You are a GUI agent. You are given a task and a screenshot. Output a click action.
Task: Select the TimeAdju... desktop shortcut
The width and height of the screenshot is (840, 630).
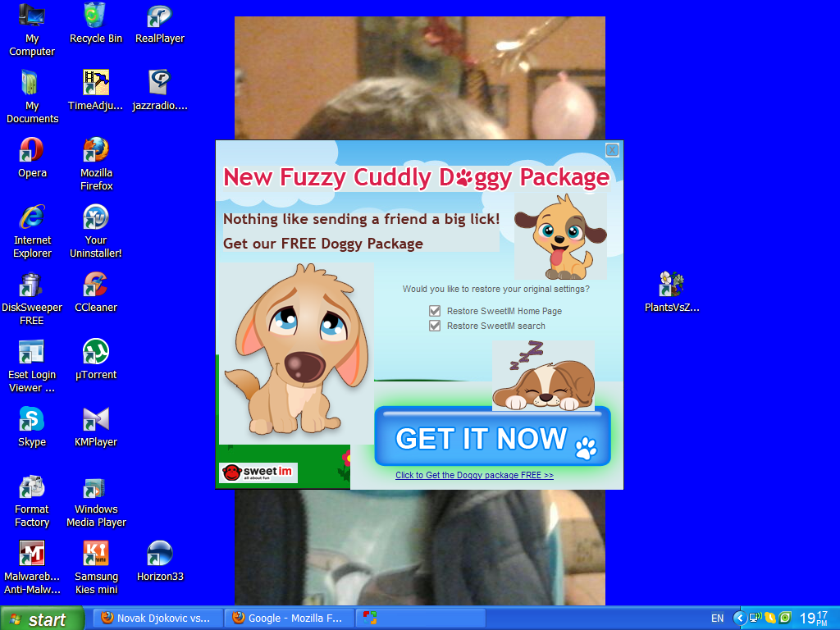(x=95, y=90)
